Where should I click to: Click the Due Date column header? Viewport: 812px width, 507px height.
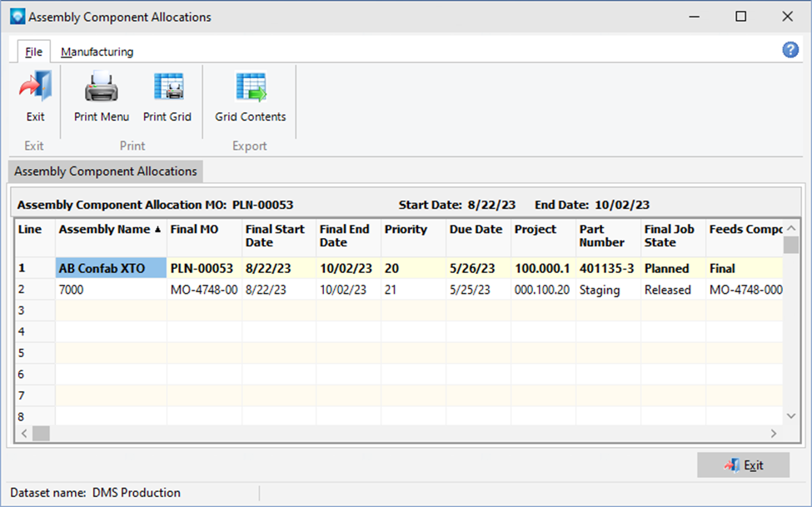coord(479,236)
